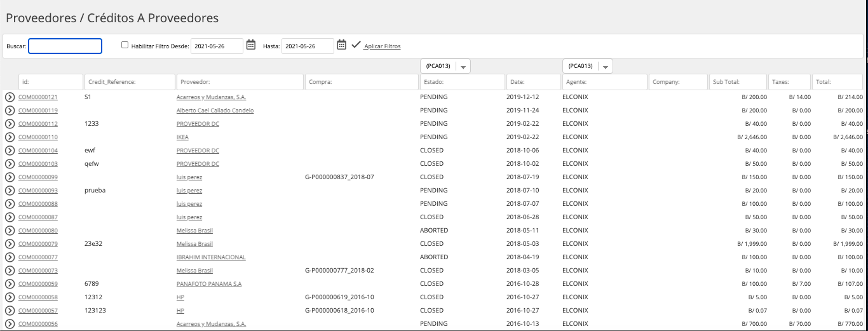868x331 pixels.
Task: Expand row arrow for COM00000073
Action: click(10, 271)
